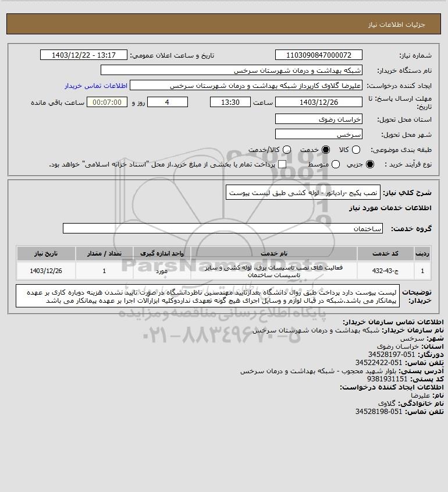The height and width of the screenshot is (492, 448).
Task: Open the اطلاعات تماس خریدار link
Action: coord(96,86)
